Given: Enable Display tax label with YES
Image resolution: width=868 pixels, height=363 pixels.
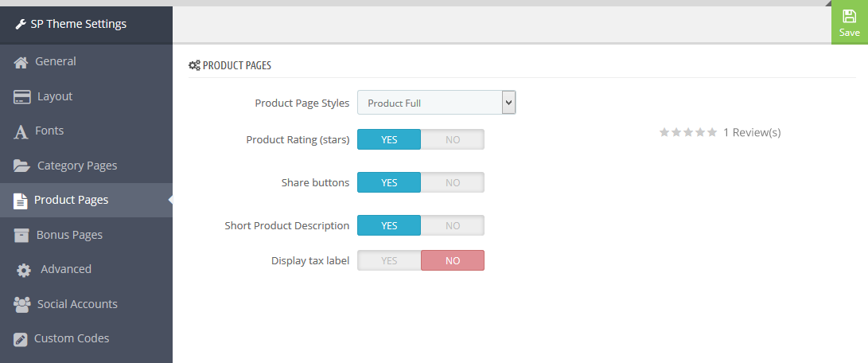Looking at the screenshot, I should coord(389,260).
